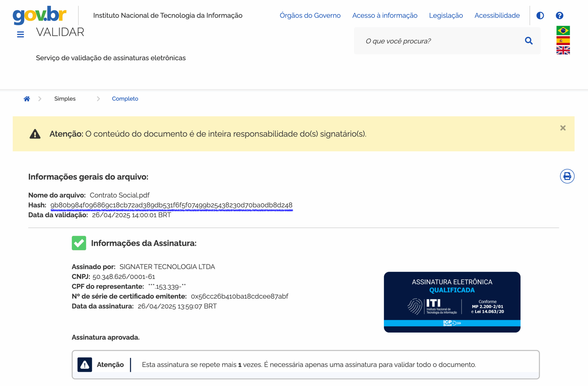Click the print icon for file information
The height and width of the screenshot is (386, 588).
tap(567, 176)
